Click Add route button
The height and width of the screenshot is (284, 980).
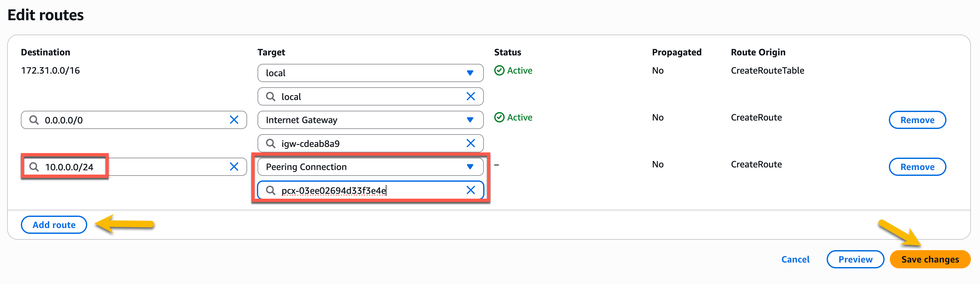coord(54,225)
